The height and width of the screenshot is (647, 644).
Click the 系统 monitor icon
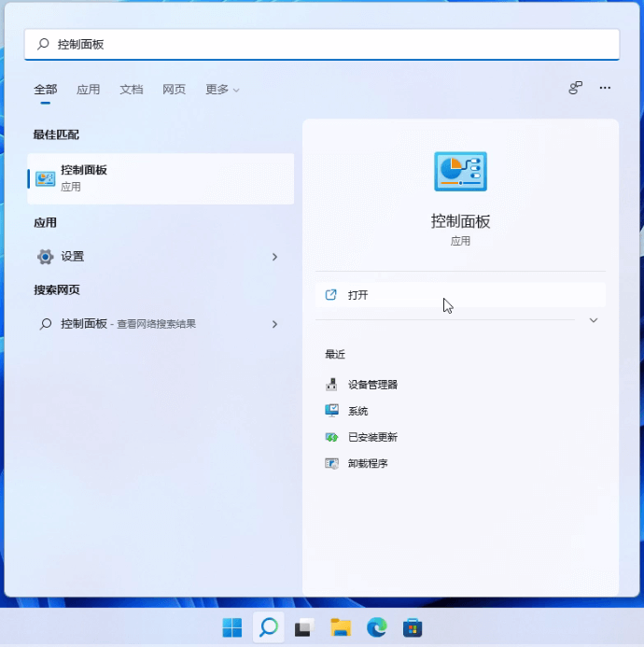331,411
